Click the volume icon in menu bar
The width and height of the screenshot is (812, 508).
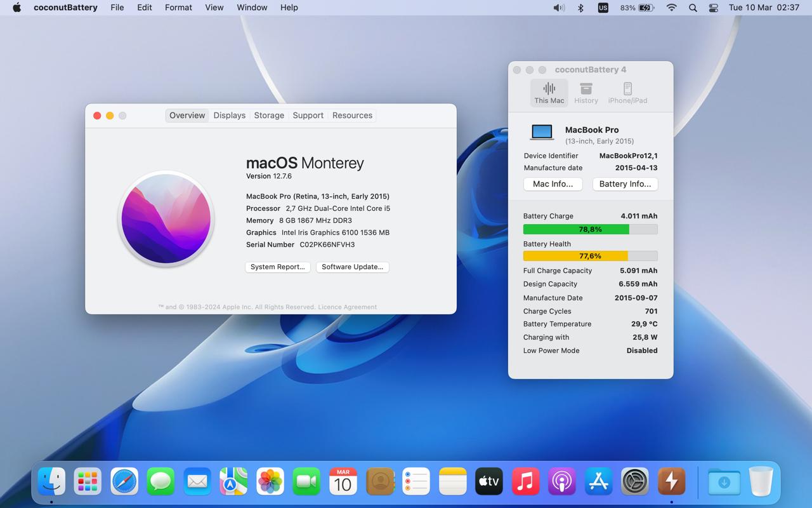(x=559, y=8)
